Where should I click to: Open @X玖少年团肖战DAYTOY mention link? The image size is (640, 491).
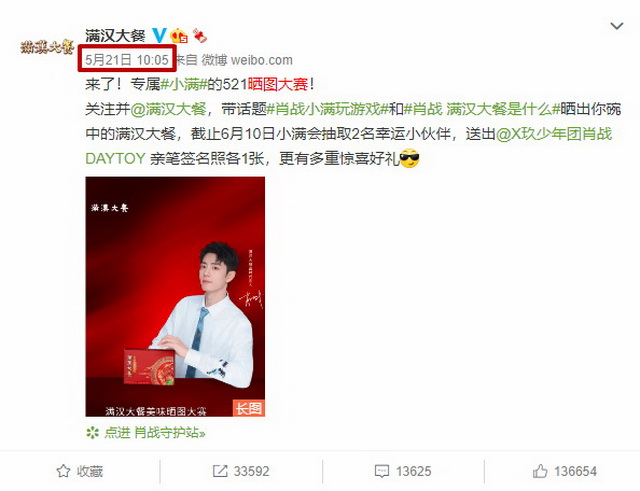(x=349, y=146)
